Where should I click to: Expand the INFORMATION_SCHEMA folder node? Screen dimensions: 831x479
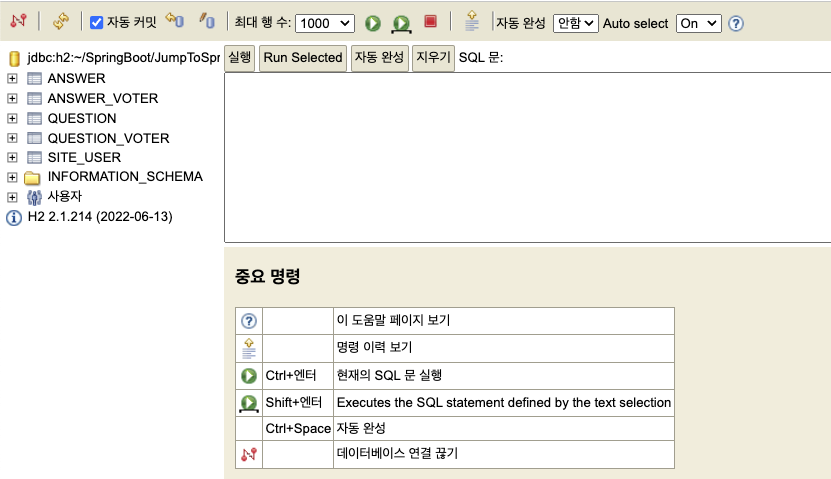(x=12, y=177)
